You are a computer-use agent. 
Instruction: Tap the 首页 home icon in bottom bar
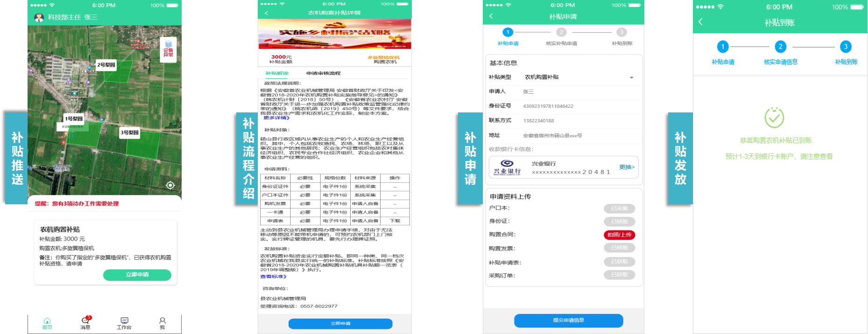pyautogui.click(x=47, y=322)
